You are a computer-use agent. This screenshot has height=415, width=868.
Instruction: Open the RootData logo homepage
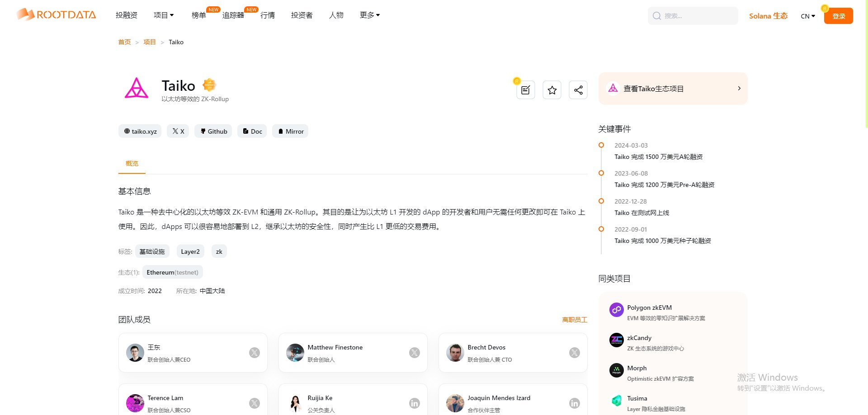57,15
